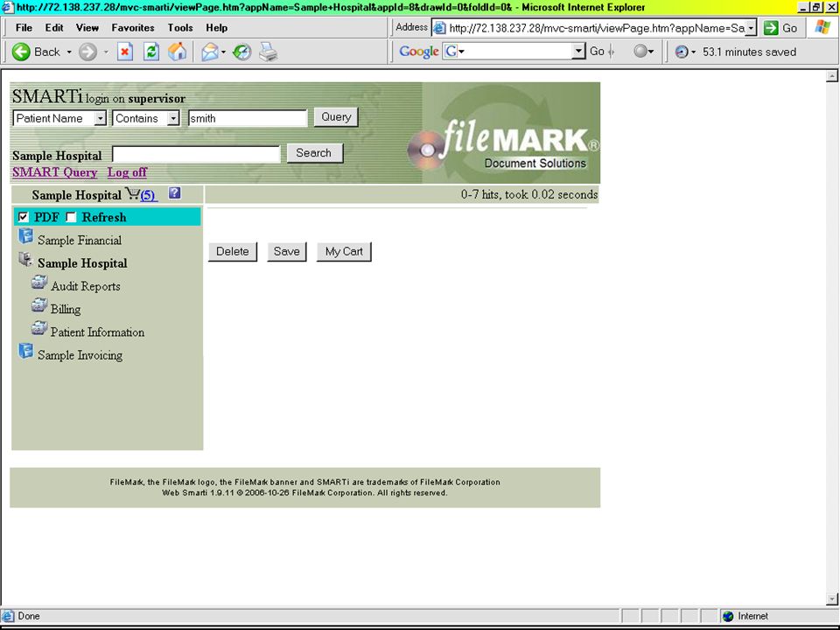Open the Forward button history dropdown arrow

coord(106,52)
